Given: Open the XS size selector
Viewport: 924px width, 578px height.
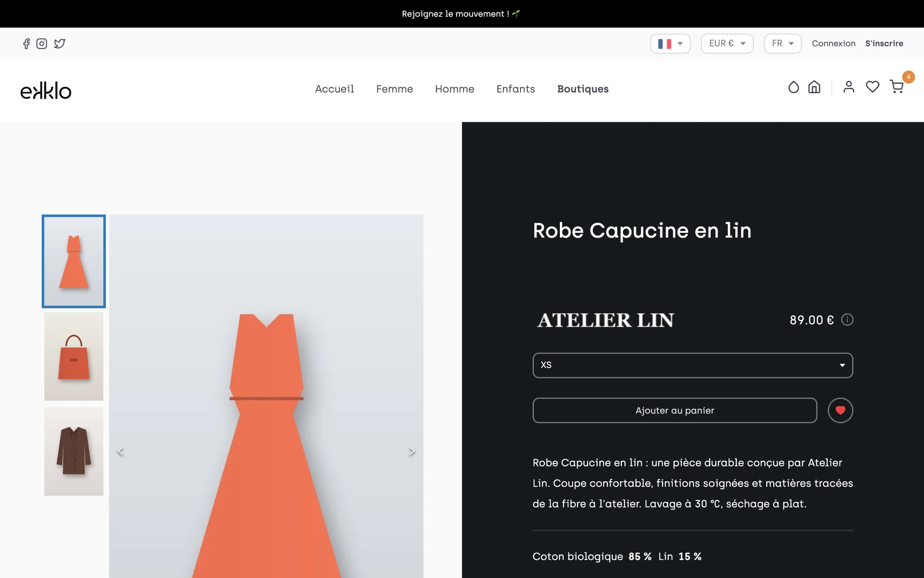Looking at the screenshot, I should pos(693,365).
